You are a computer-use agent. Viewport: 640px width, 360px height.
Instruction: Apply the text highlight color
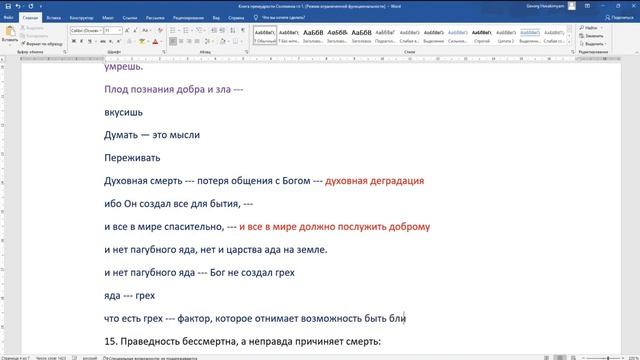tap(142, 41)
